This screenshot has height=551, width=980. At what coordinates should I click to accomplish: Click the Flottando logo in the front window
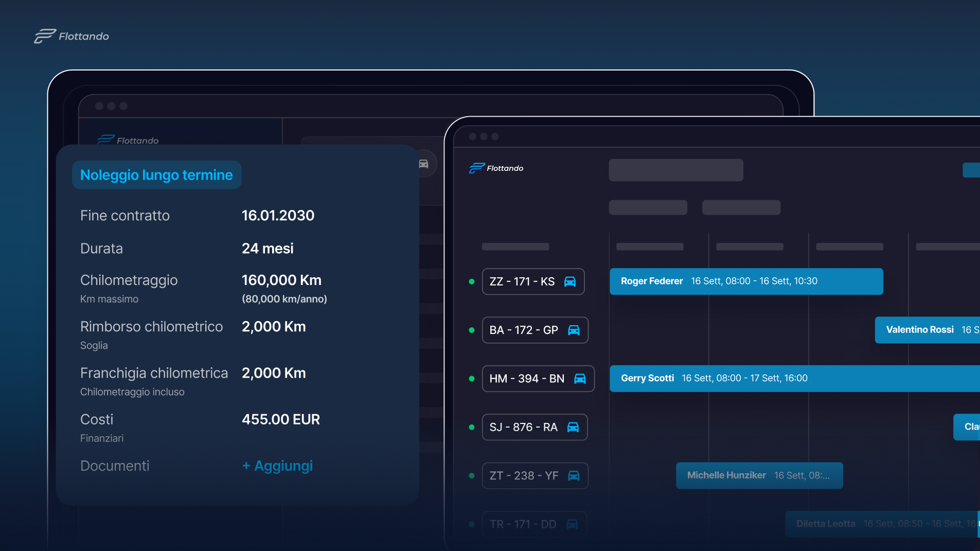tap(496, 168)
